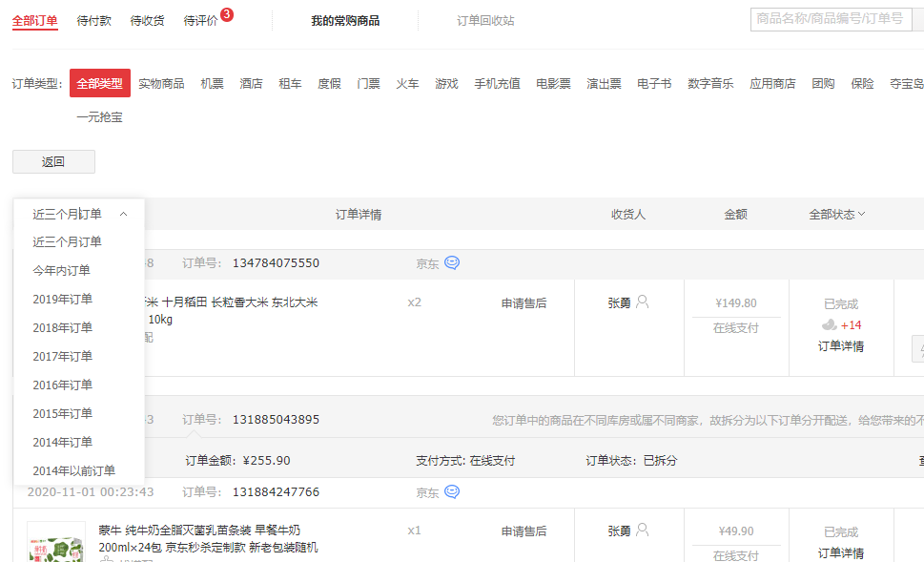Filter orders by 实物商品
924x562 pixels.
point(161,84)
